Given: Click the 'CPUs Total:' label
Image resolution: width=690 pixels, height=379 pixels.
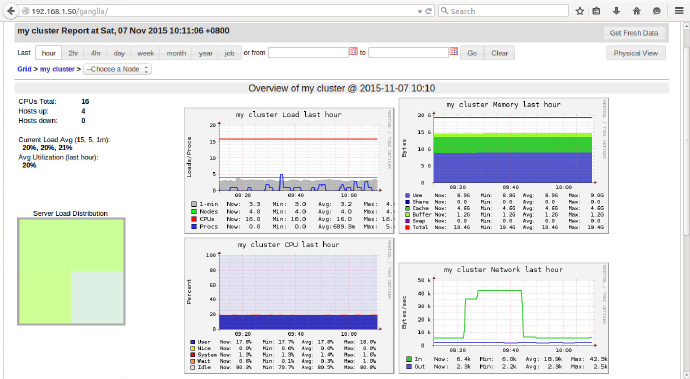Looking at the screenshot, I should pos(37,102).
